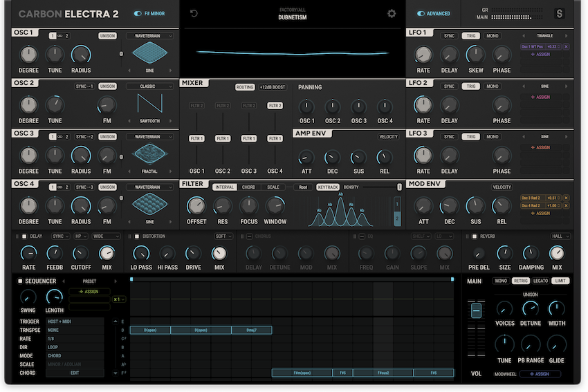Click the undo arrow icon
This screenshot has height=392, width=588.
[194, 14]
